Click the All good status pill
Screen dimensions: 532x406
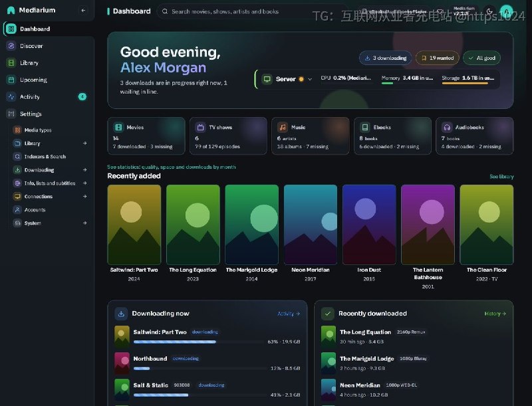481,58
